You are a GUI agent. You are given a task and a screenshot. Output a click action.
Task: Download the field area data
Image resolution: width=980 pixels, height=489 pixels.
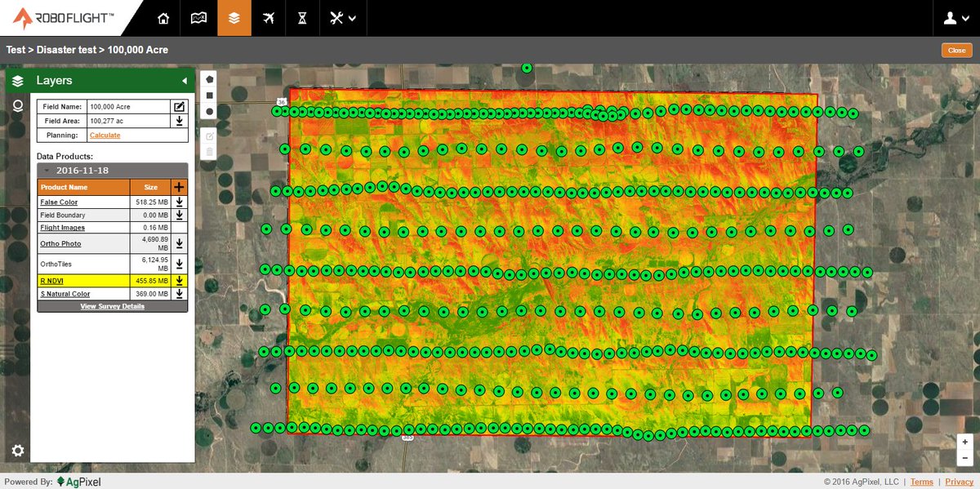(179, 121)
